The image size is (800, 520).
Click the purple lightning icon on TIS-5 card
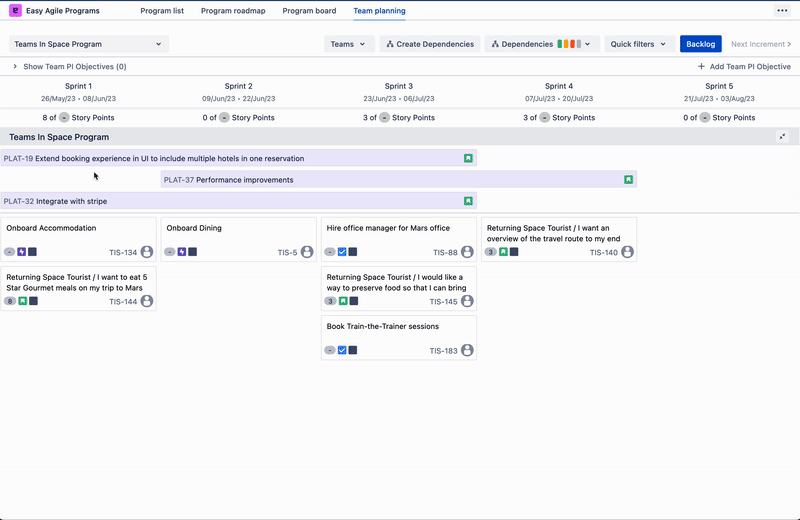click(x=182, y=252)
